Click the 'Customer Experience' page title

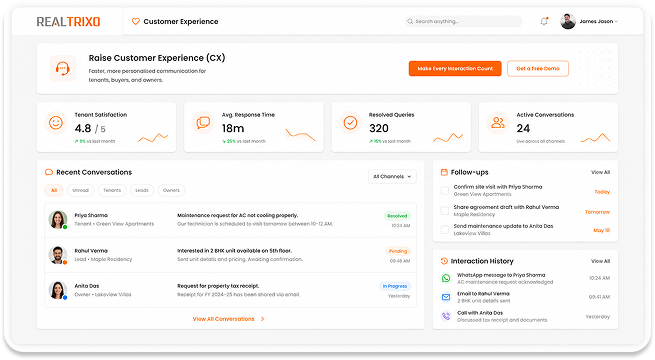coord(180,21)
